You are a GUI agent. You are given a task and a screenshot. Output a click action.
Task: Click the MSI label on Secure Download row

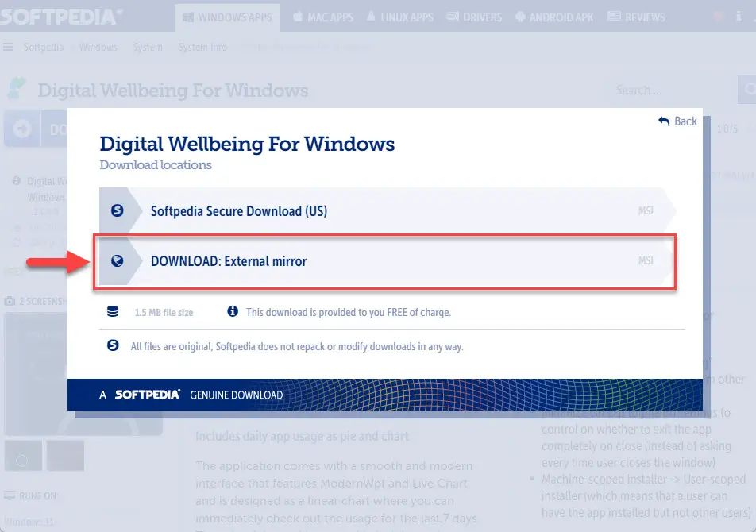646,211
